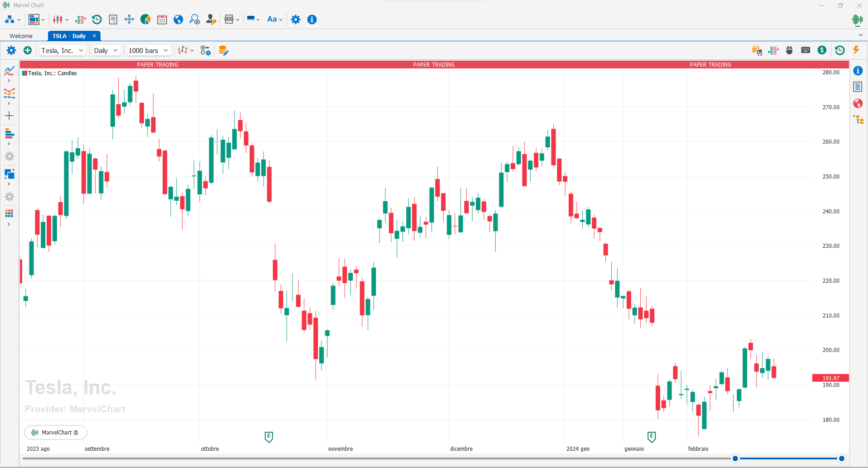868x468 pixels.
Task: Open the blue lined document icon in the right sidebar
Action: coord(858,87)
